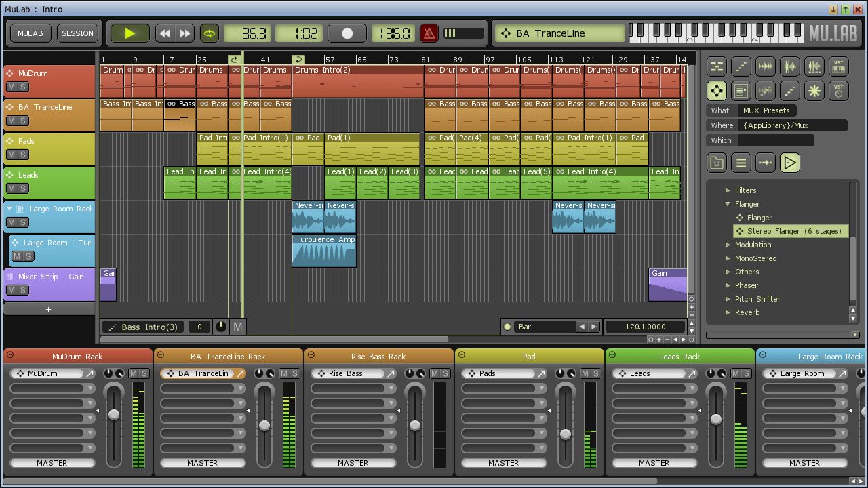Collapse the Flanger category
868x488 pixels.
726,203
